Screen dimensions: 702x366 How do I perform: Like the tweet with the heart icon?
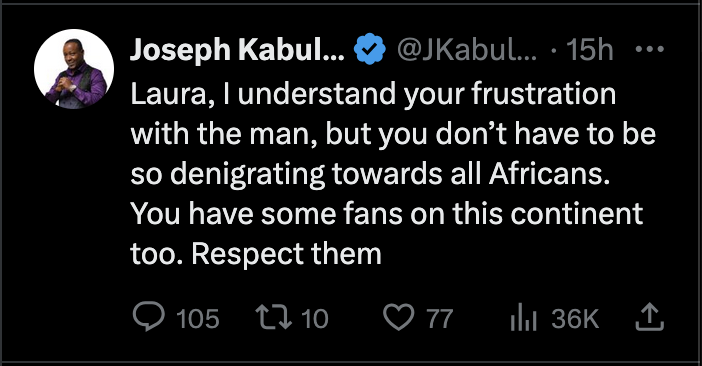(x=398, y=319)
